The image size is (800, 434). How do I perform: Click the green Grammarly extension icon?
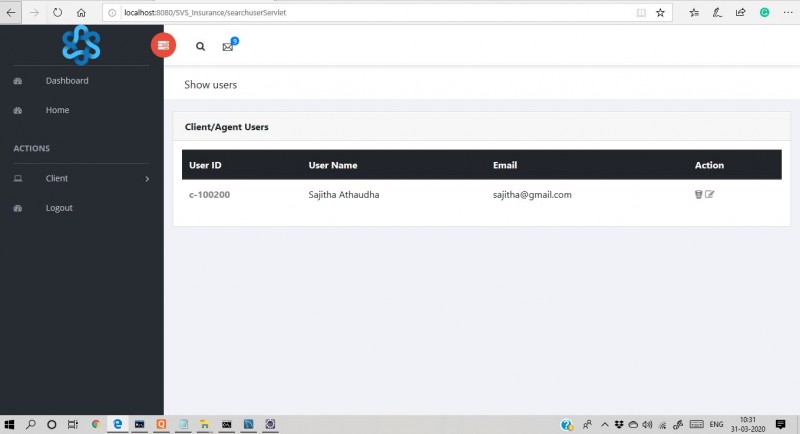(764, 13)
